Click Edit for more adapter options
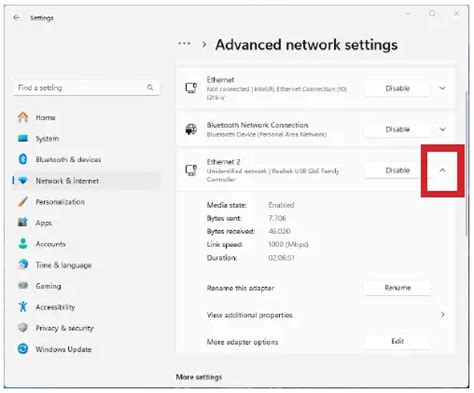 click(x=397, y=341)
